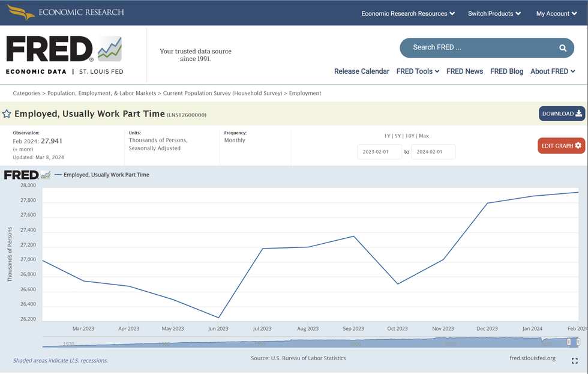588x374 pixels.
Task: Open the About FRED menu
Action: coord(553,71)
